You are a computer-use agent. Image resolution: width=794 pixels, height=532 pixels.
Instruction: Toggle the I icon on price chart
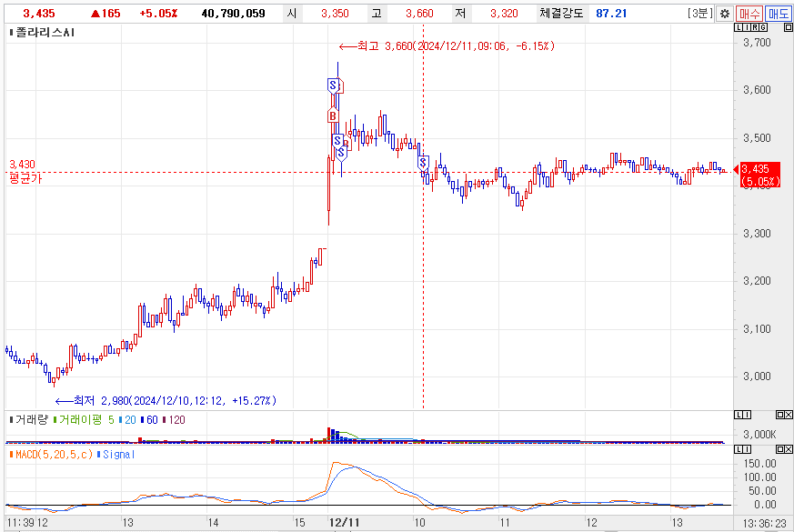point(747,28)
